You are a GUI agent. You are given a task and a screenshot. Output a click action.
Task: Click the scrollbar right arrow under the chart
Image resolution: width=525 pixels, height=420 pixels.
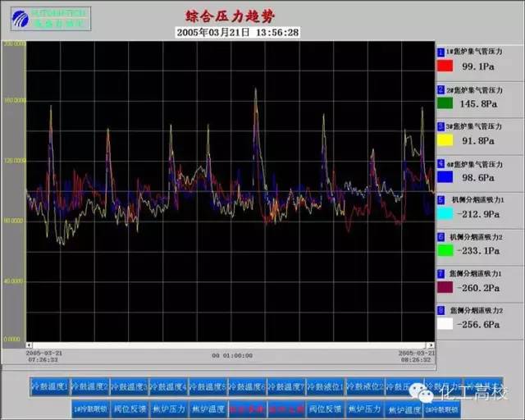(431, 345)
